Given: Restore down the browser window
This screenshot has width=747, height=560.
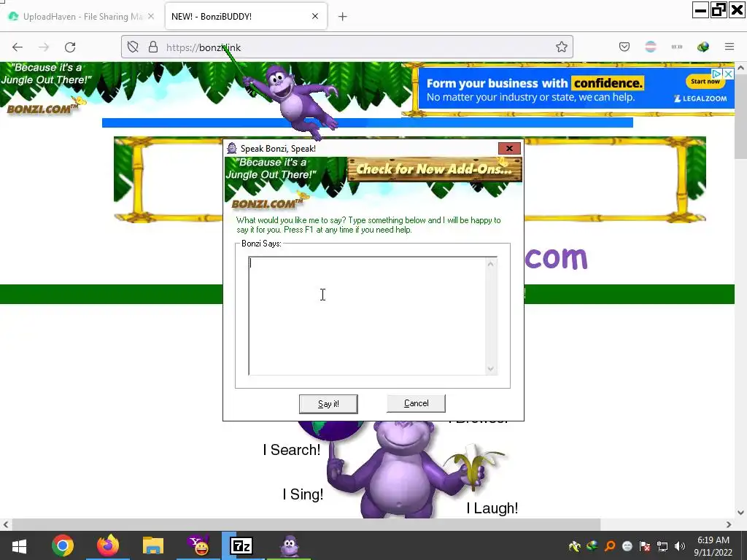Looking at the screenshot, I should click(719, 10).
